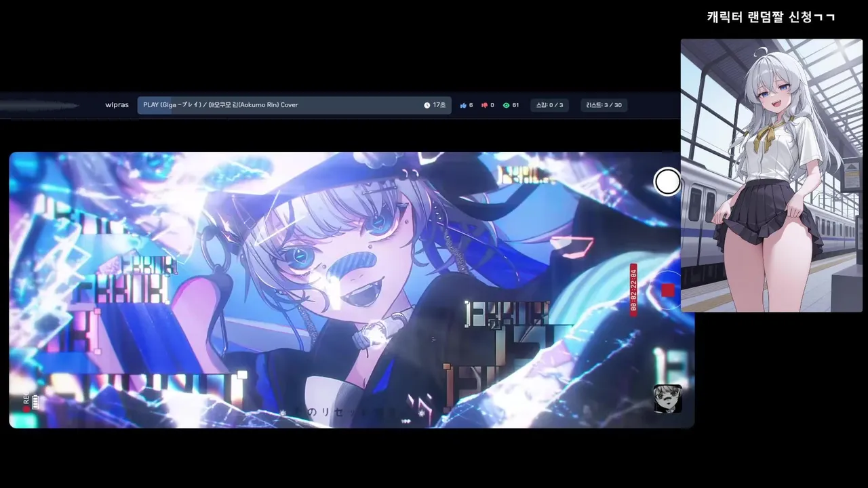Click the red timecode 00:02:22:04

(633, 289)
